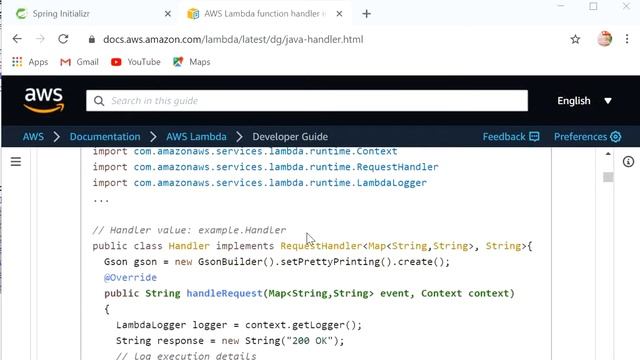Viewport: 640px width, 360px height.
Task: Click the LambdaLogger logger line
Action: 239,325
